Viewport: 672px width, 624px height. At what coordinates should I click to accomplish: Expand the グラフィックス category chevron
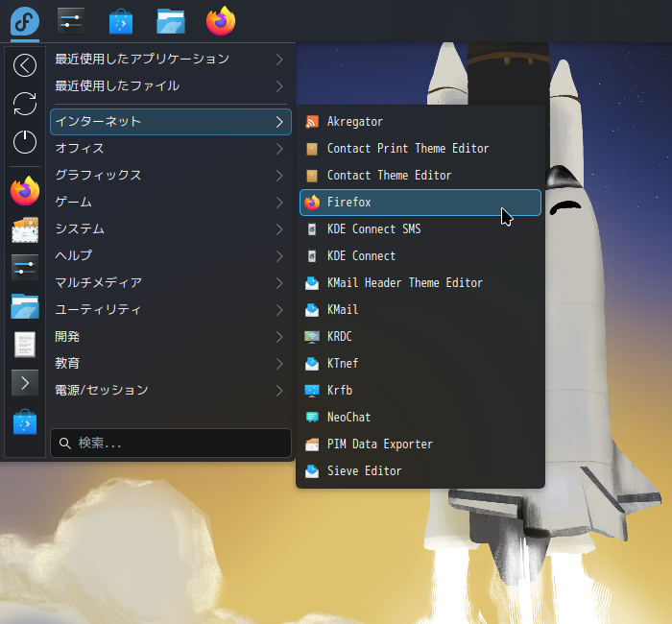pyautogui.click(x=279, y=176)
